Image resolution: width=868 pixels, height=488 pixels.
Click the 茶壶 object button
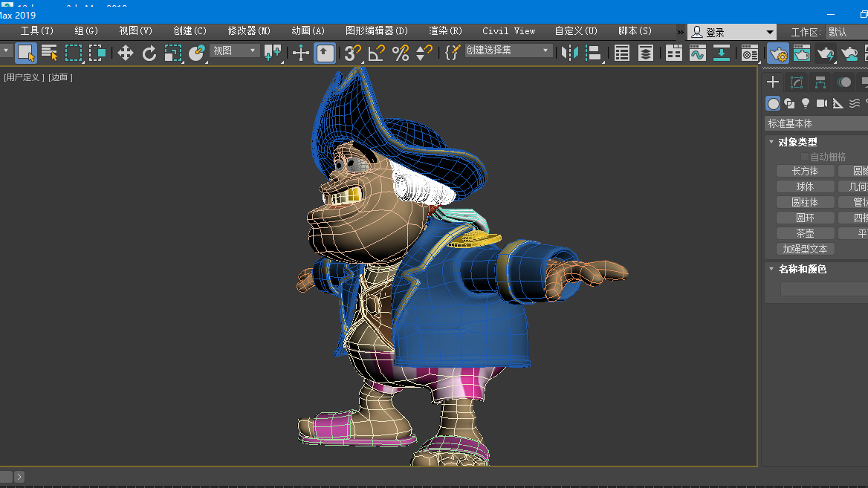point(805,233)
